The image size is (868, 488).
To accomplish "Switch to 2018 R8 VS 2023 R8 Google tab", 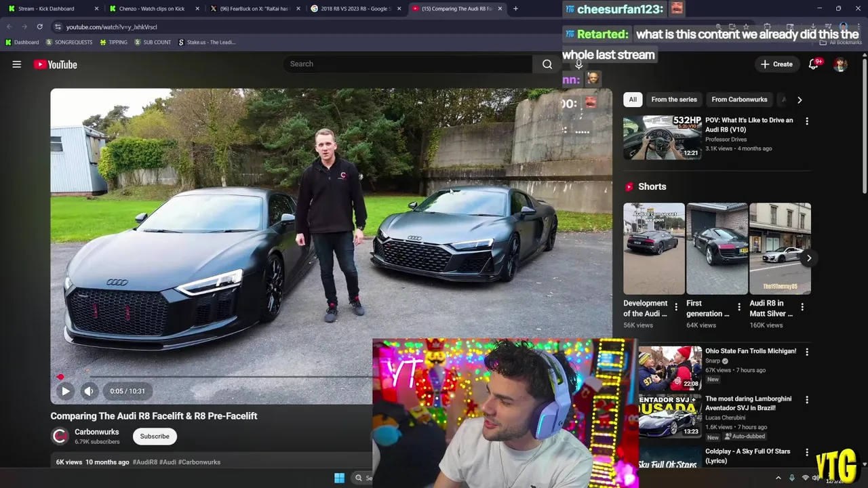I will [x=355, y=9].
